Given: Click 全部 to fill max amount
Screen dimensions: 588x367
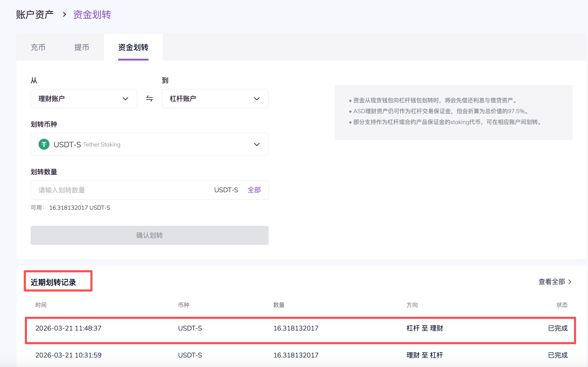Looking at the screenshot, I should [254, 190].
